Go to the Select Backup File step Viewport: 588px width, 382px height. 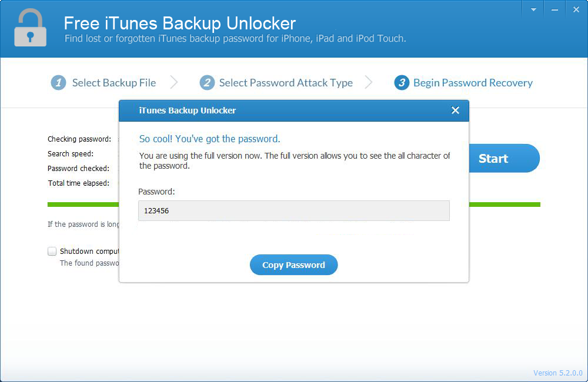(114, 83)
